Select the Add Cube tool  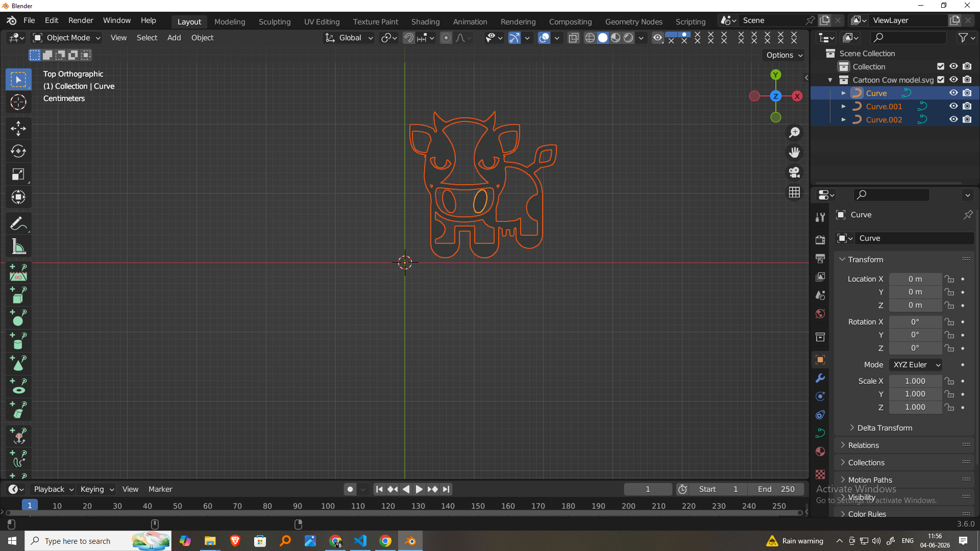click(18, 295)
